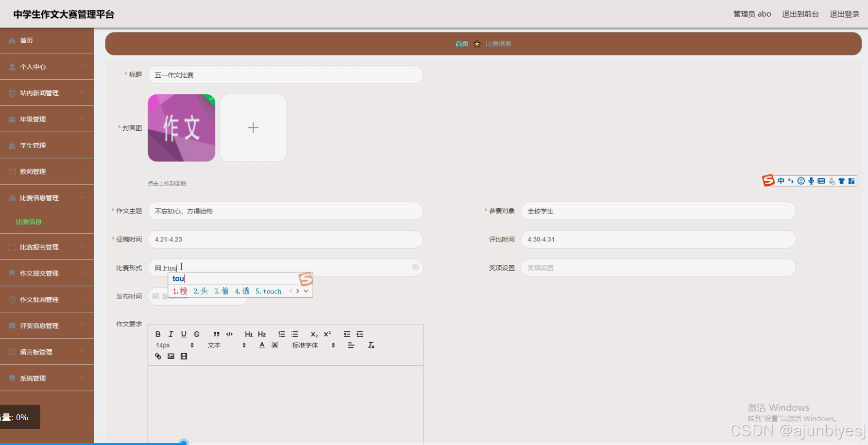Viewport: 868px width, 445px height.
Task: Expand 年级管理 sidebar menu
Action: 47,119
